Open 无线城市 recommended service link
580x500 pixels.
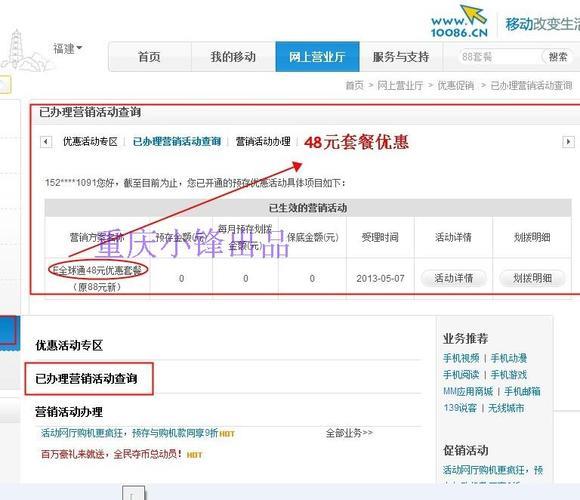(x=506, y=408)
